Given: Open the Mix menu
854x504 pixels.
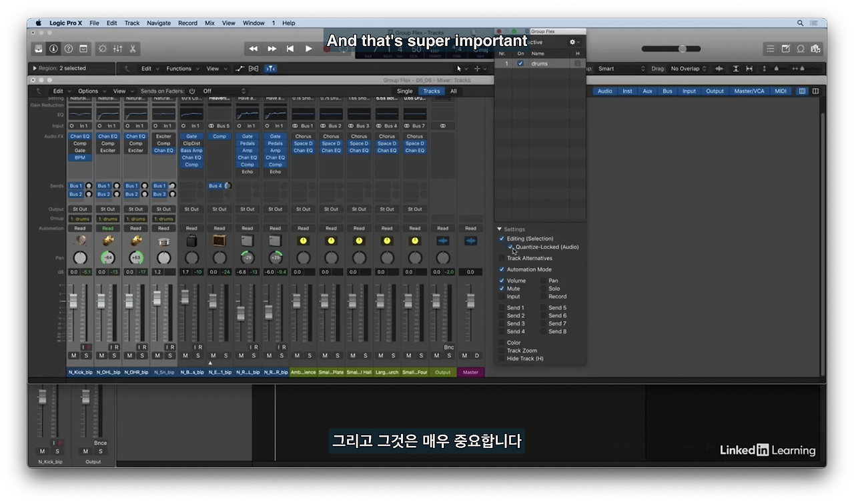Looking at the screenshot, I should coord(209,23).
